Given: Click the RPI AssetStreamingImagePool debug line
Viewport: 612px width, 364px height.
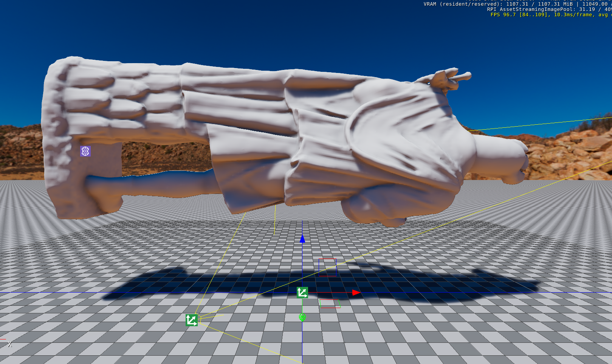Looking at the screenshot, I should [541, 9].
